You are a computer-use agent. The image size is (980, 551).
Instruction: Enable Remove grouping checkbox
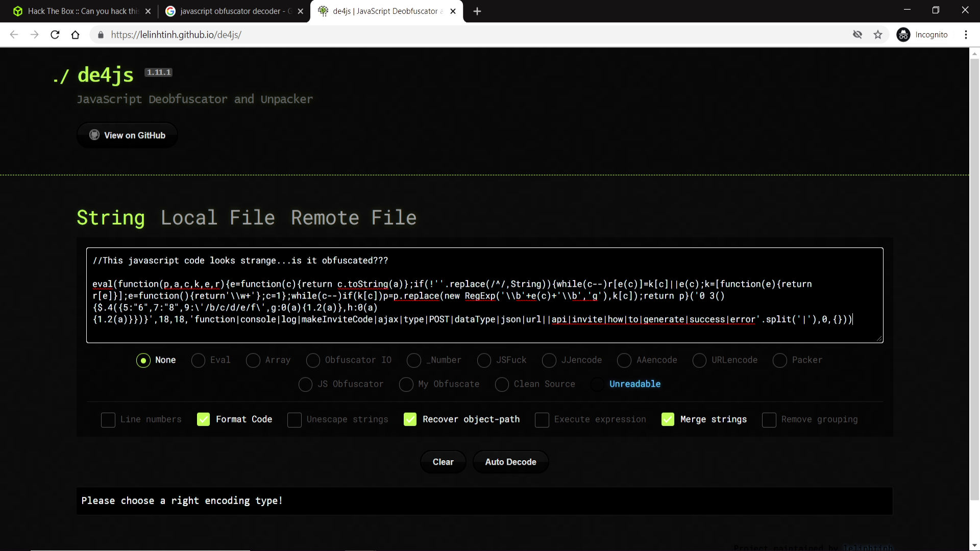click(x=769, y=420)
